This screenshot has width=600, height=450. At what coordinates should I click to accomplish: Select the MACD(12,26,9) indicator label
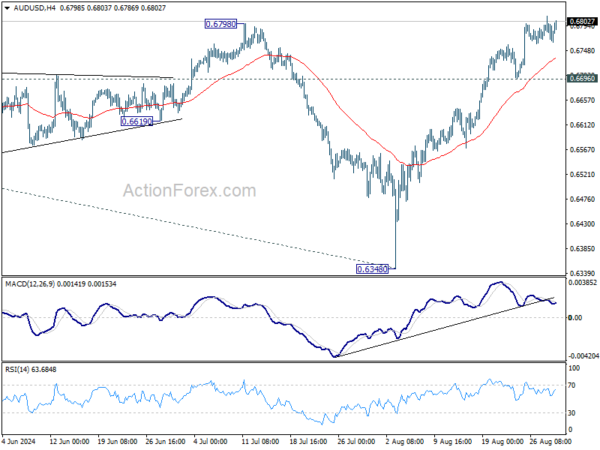point(60,284)
